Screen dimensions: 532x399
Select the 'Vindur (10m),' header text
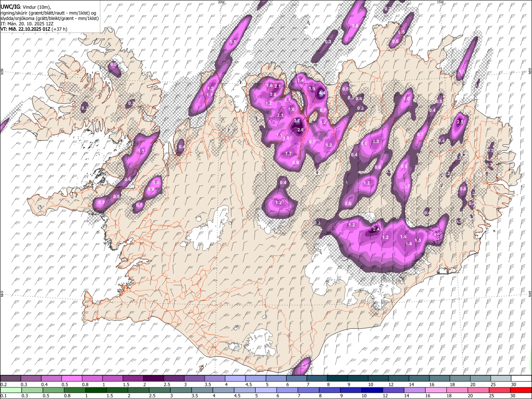[x=36, y=7]
